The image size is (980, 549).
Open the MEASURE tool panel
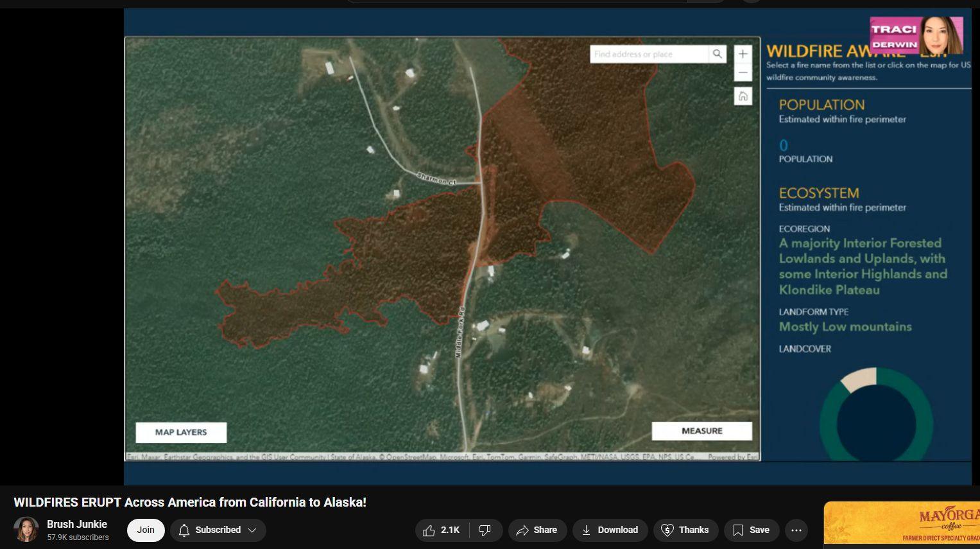click(702, 431)
